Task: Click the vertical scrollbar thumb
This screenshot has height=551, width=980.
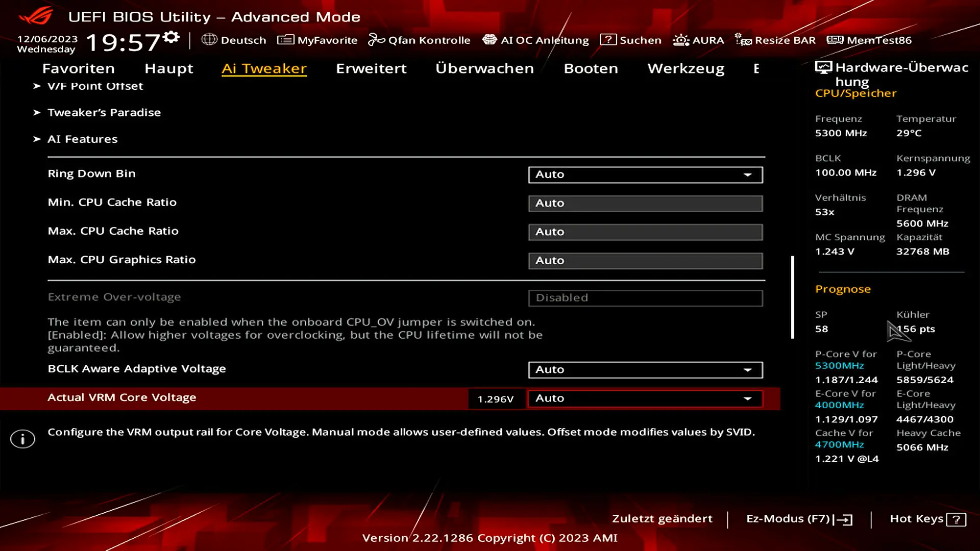Action: tap(793, 297)
